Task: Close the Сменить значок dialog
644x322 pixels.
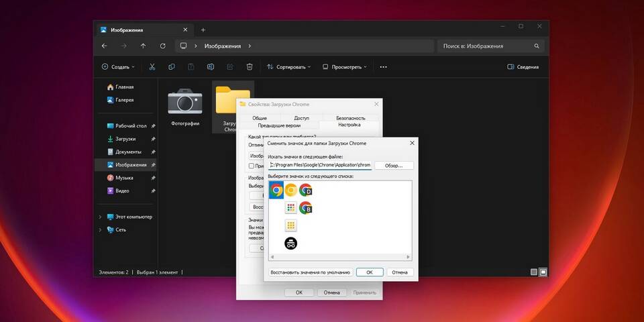Action: (x=412, y=143)
